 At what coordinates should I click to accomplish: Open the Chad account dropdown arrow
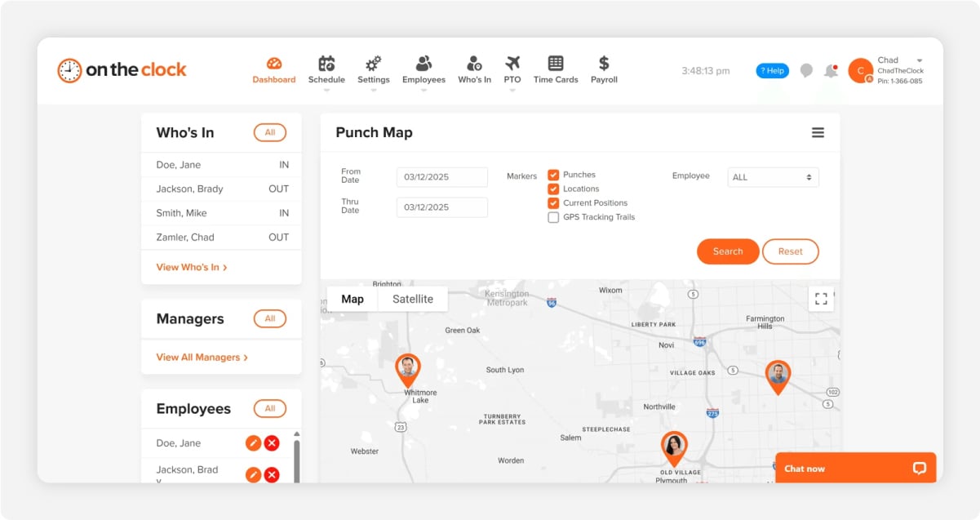point(920,60)
